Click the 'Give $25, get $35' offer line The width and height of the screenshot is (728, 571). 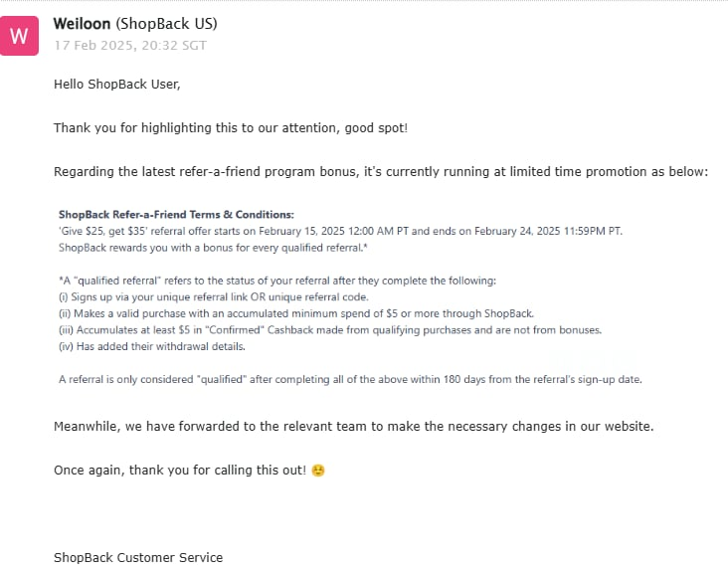pos(340,231)
